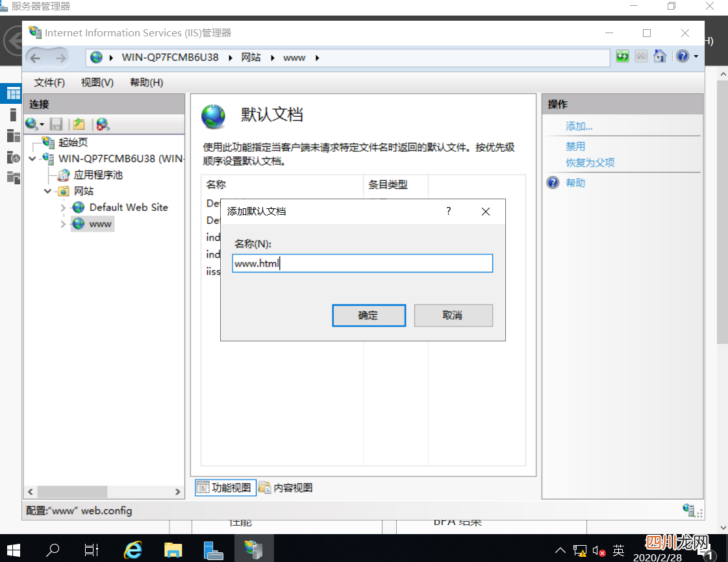
Task: Click the refresh page icon beside address bar
Action: tap(622, 56)
